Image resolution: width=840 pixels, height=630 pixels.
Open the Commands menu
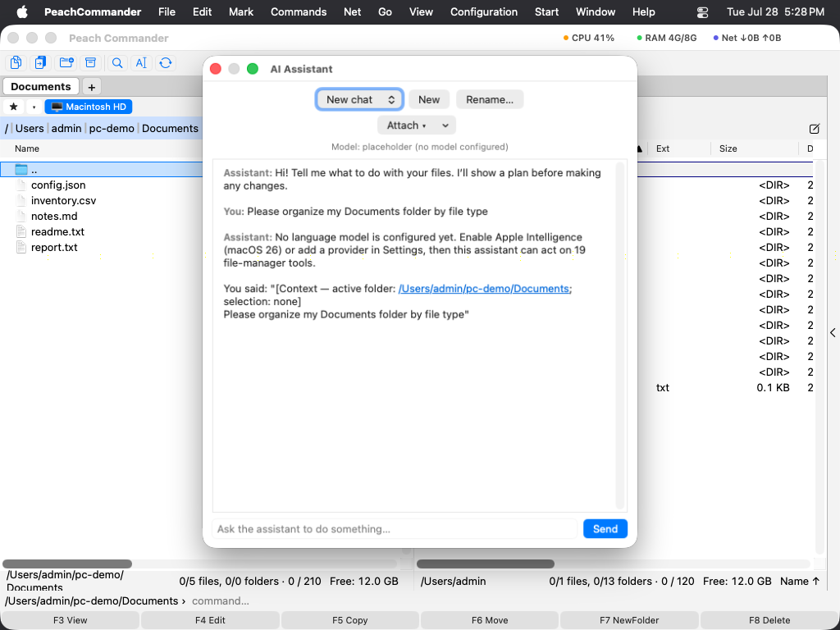pyautogui.click(x=299, y=11)
